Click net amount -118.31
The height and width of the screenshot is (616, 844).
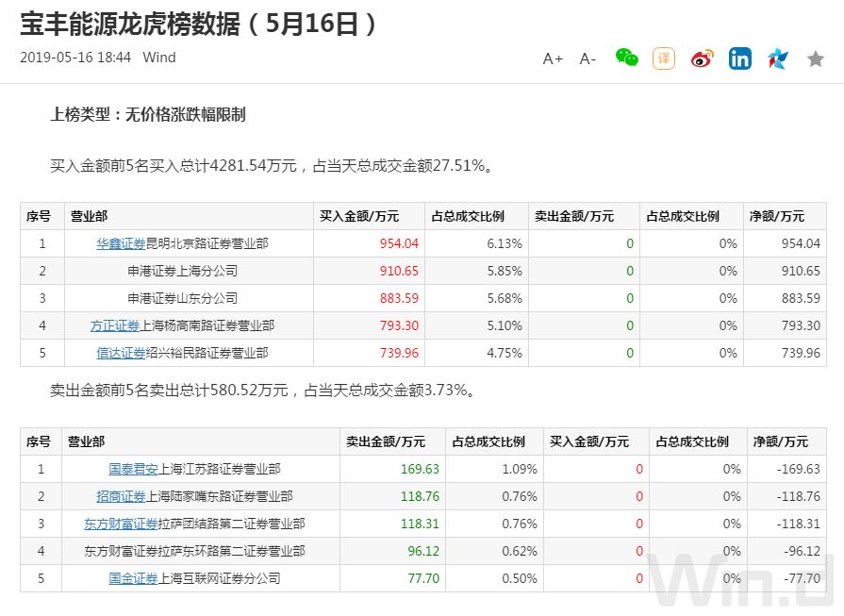pyautogui.click(x=798, y=524)
